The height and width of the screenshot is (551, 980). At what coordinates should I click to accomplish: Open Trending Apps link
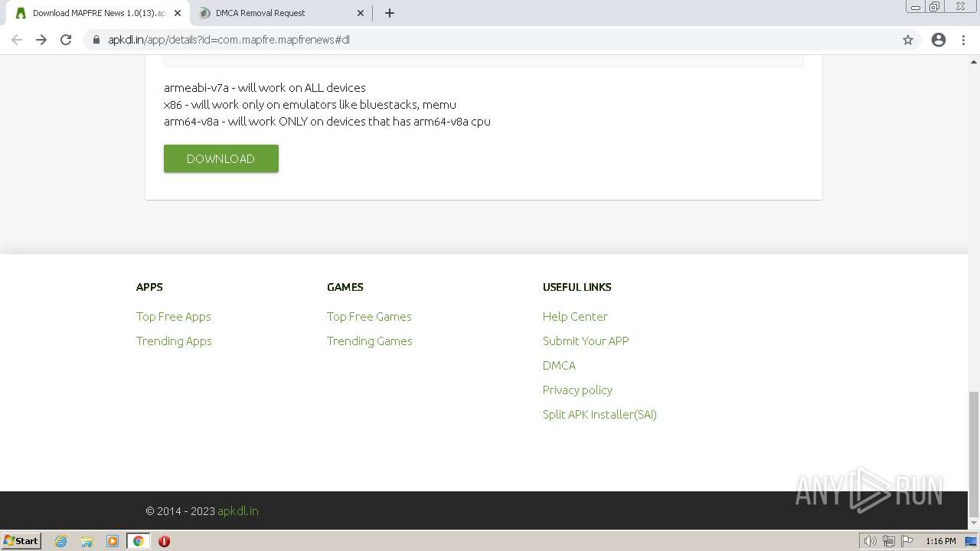coord(174,341)
